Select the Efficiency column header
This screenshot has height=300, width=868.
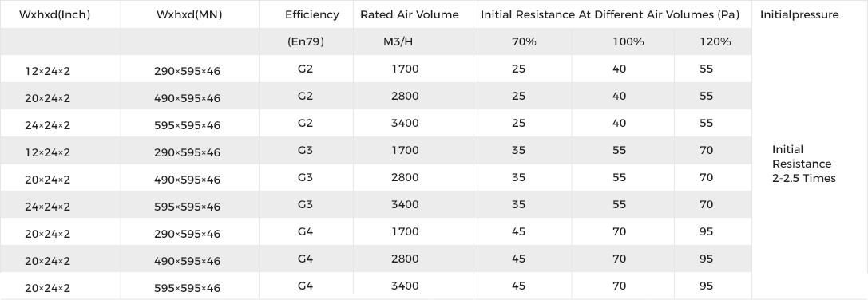click(x=312, y=15)
